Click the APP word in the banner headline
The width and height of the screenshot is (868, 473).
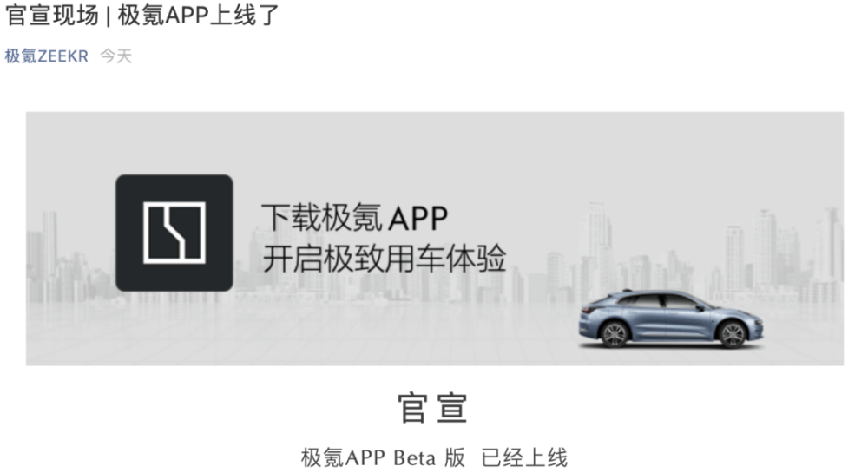pos(418,218)
